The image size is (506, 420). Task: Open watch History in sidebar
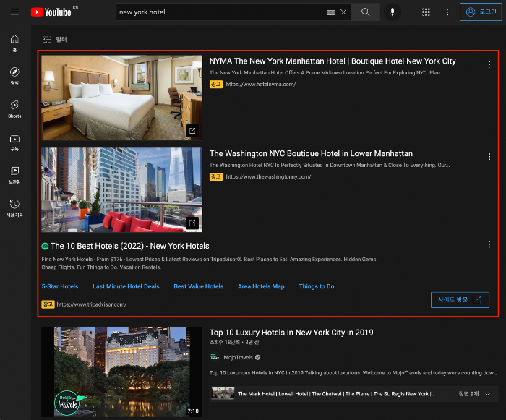pyautogui.click(x=14, y=208)
